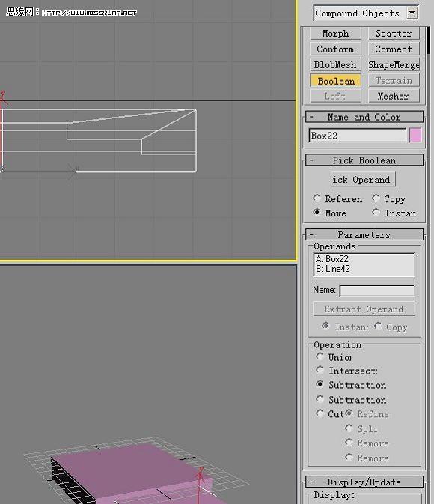Image resolution: width=434 pixels, height=504 pixels.
Task: Choose the Scatter compound object button
Action: pos(394,34)
